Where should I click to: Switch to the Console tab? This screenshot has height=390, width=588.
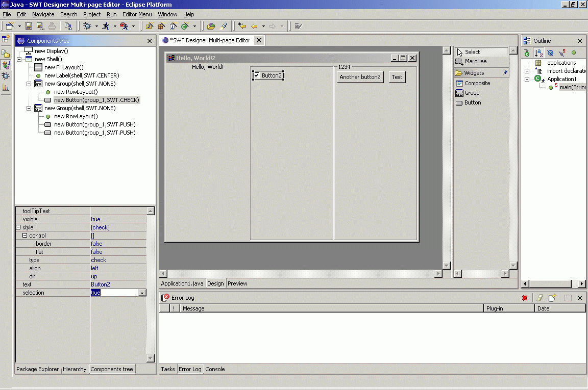tap(215, 369)
